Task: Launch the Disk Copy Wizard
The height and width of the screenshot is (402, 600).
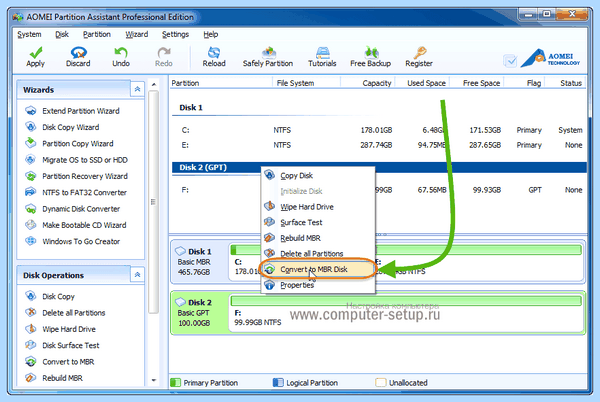Action: point(62,127)
